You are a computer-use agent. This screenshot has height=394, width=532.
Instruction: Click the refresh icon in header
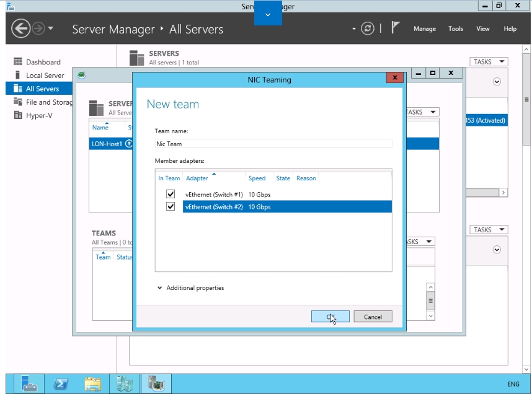[x=368, y=29]
